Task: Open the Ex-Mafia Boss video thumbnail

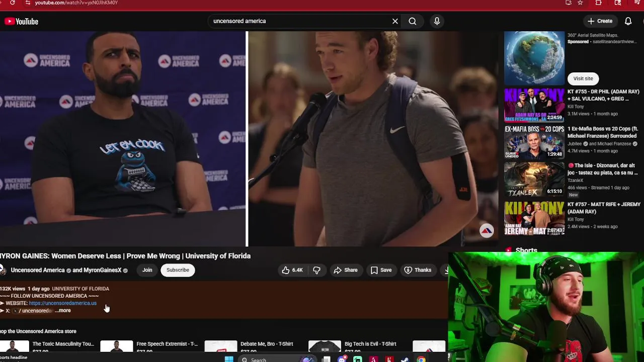Action: coord(534,142)
